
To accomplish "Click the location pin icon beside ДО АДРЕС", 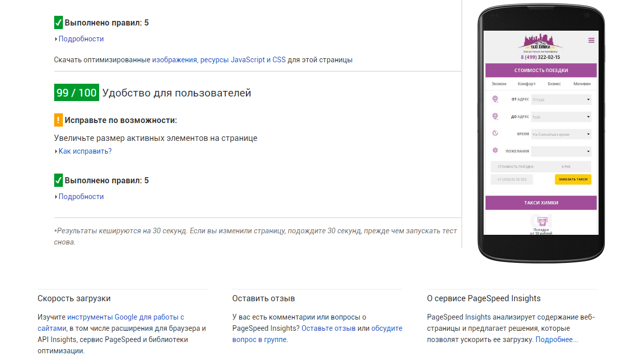I will 495,116.
